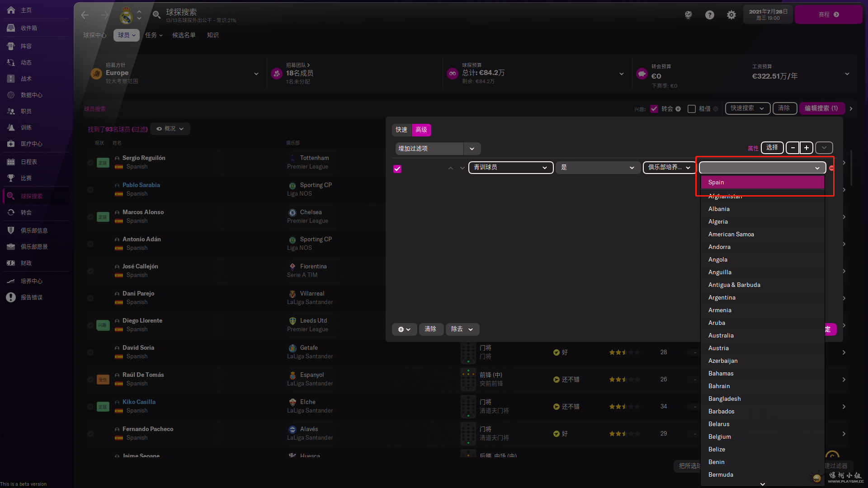This screenshot has width=868, height=488.
Task: Switch to the 高级 advanced filter tab
Action: (x=421, y=130)
